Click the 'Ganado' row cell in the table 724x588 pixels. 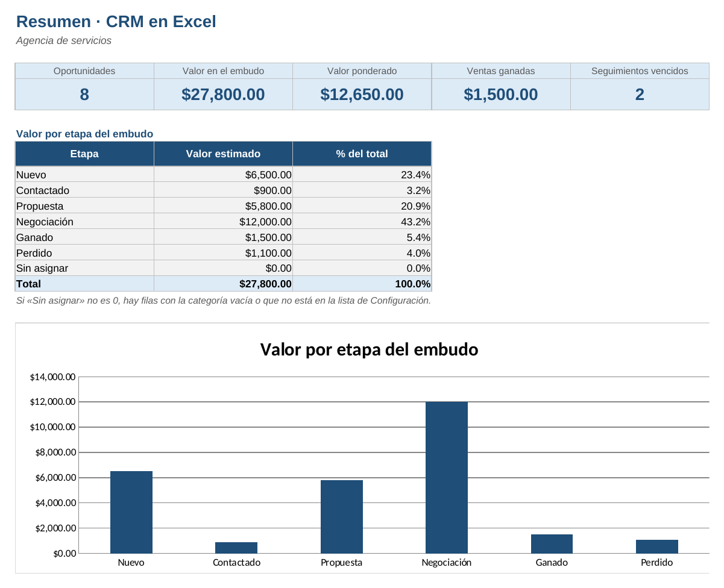point(84,237)
